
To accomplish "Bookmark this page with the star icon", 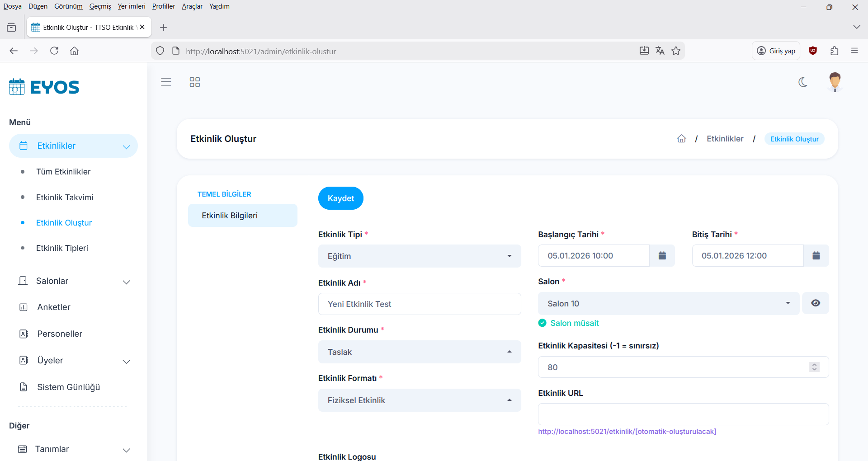I will (676, 51).
